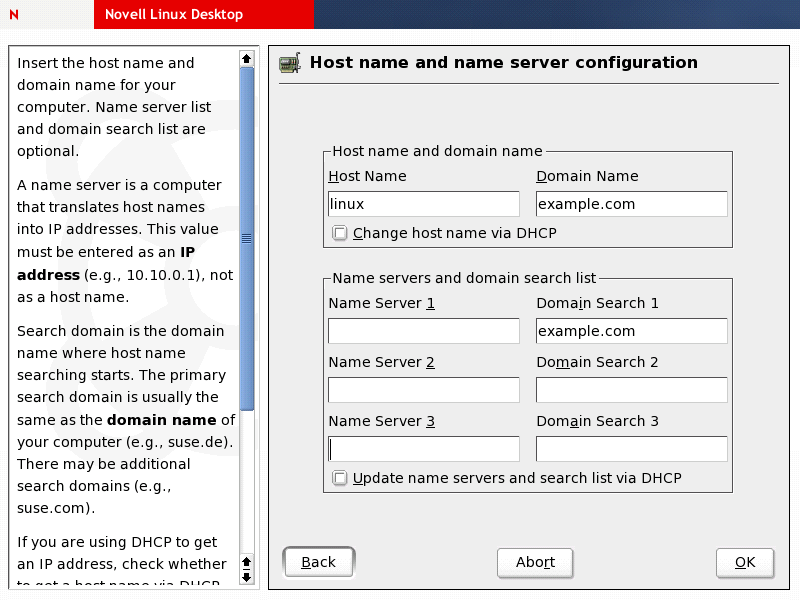Click the empty Domain Search 2 field

point(632,390)
